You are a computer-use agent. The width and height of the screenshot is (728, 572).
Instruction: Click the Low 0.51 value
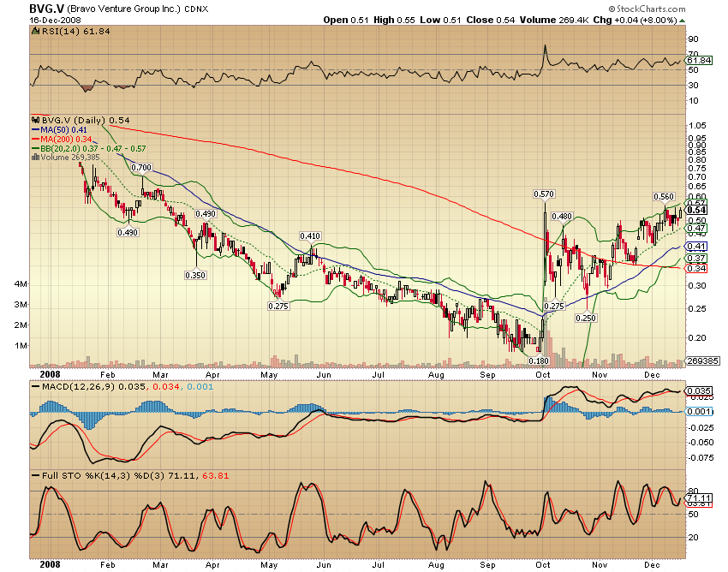click(x=440, y=20)
